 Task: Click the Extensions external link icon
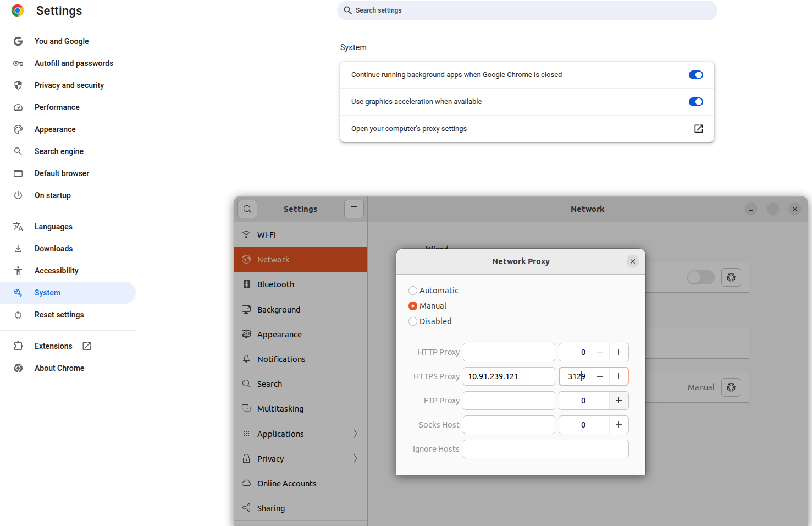[x=87, y=346]
